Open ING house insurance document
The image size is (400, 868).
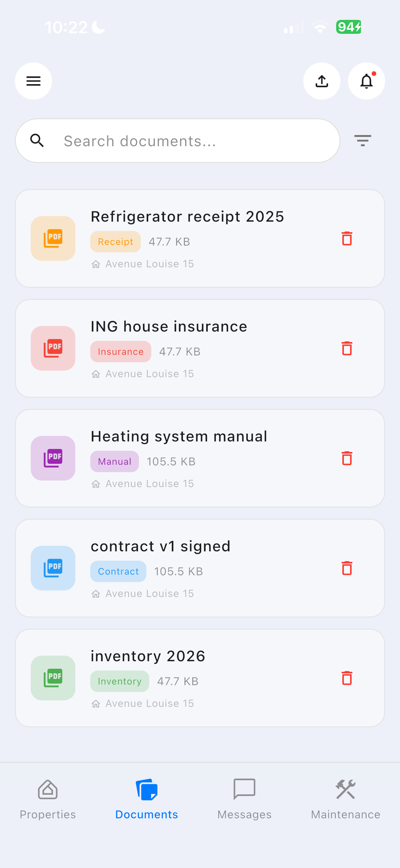point(169,327)
